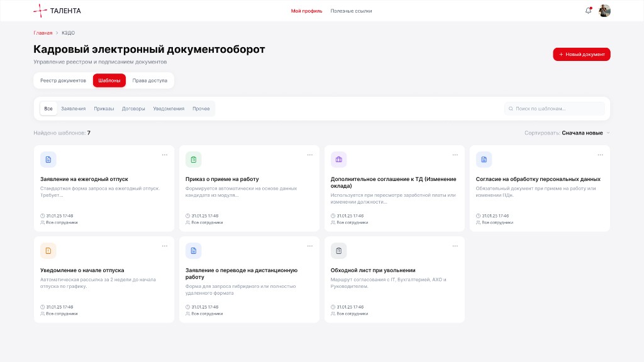The height and width of the screenshot is (362, 644).
Task: Click the orange alert icon on Уведомление о начале отпуска
Action: 48,251
